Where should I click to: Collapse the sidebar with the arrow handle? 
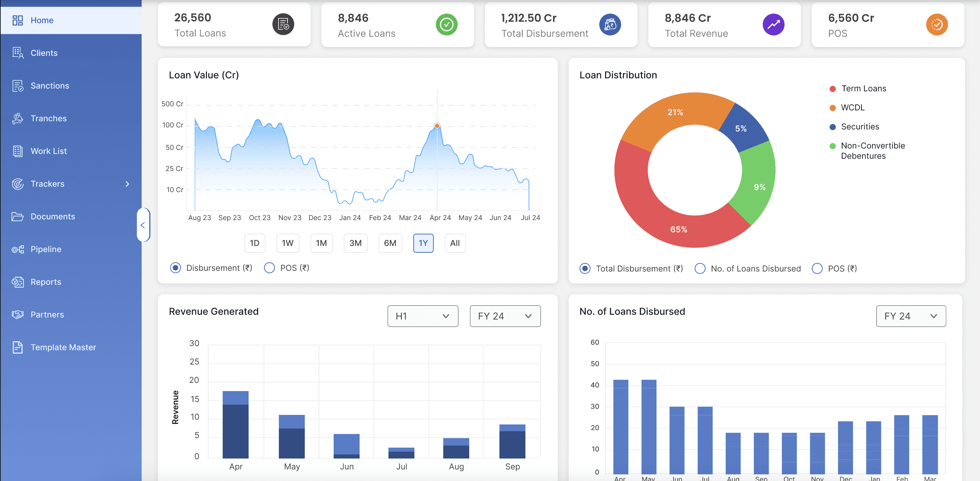tap(143, 225)
